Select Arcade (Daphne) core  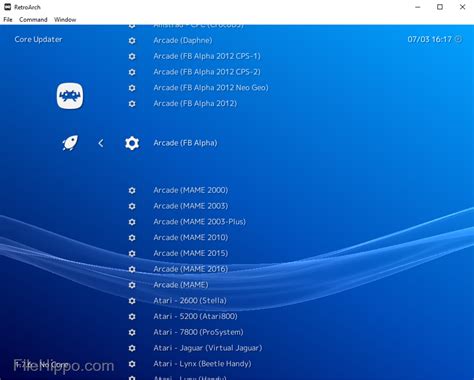[183, 40]
